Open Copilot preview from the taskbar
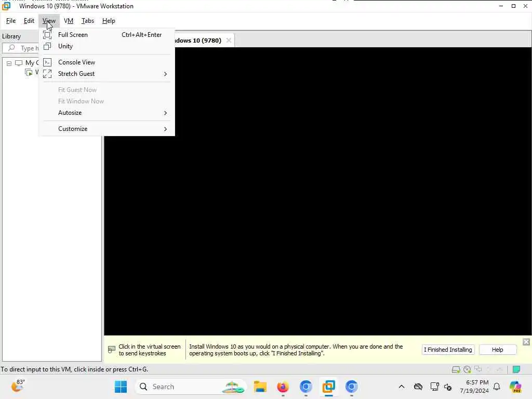 [x=515, y=387]
